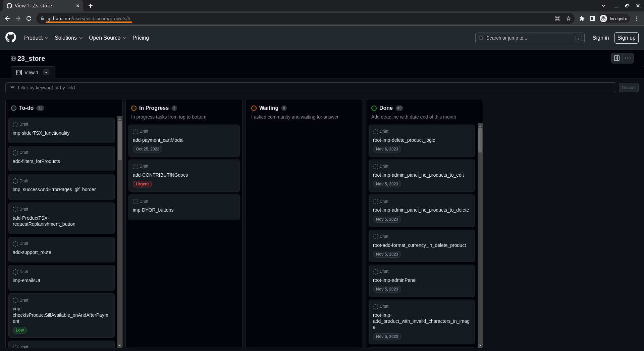Image resolution: width=644 pixels, height=351 pixels.
Task: Click the To-do column scrollbar thumb
Action: click(x=120, y=140)
